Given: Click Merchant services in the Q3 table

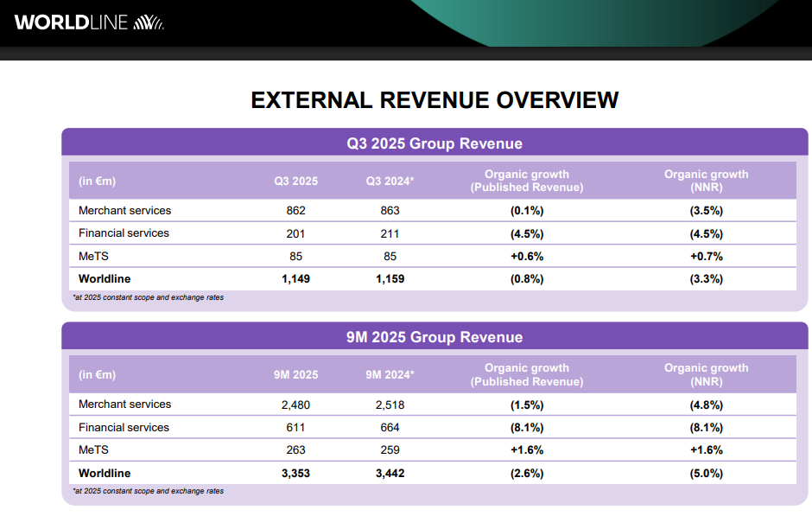Looking at the screenshot, I should tap(124, 210).
